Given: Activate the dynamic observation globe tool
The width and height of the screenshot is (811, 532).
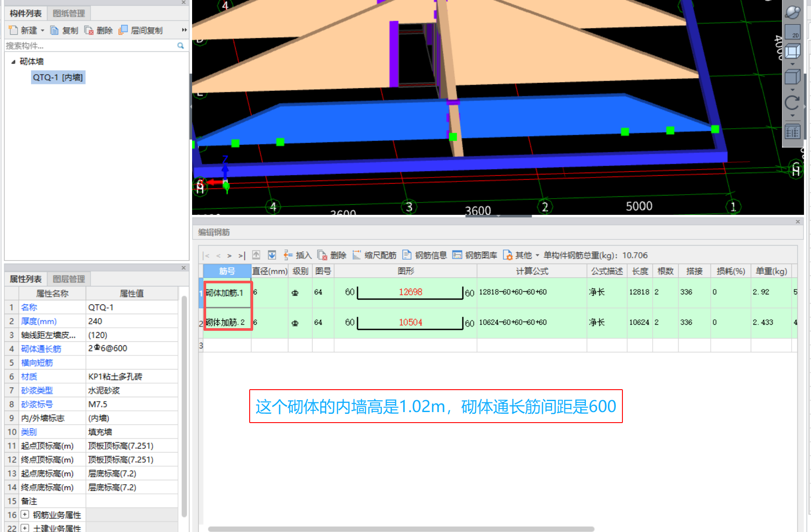Looking at the screenshot, I should [x=793, y=12].
